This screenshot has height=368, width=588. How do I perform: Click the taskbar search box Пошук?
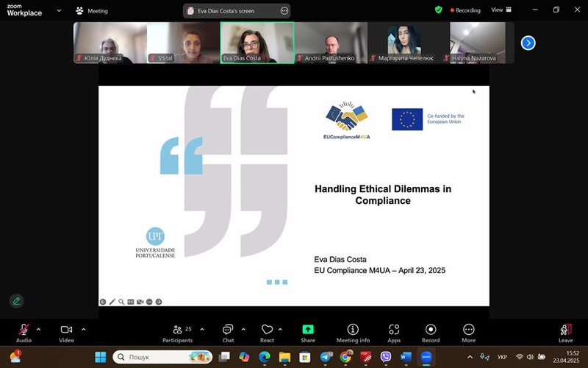point(162,357)
